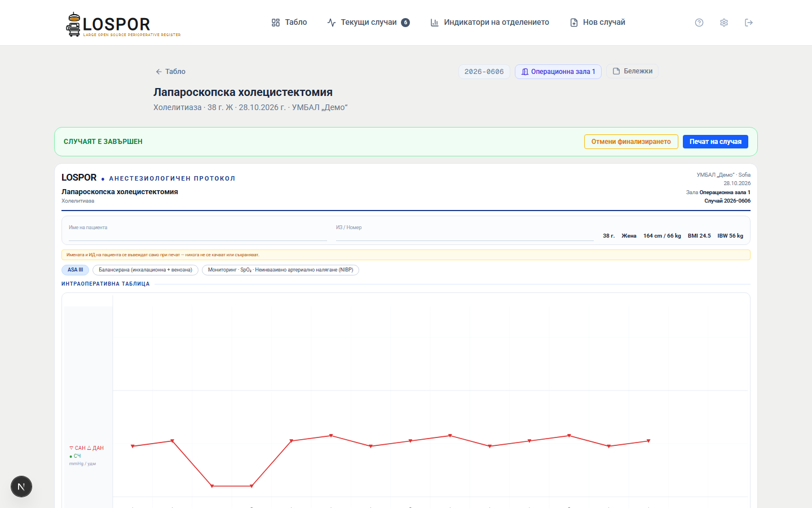This screenshot has width=812, height=508.
Task: Click the Балансирана anesthesia type tag
Action: pos(145,270)
